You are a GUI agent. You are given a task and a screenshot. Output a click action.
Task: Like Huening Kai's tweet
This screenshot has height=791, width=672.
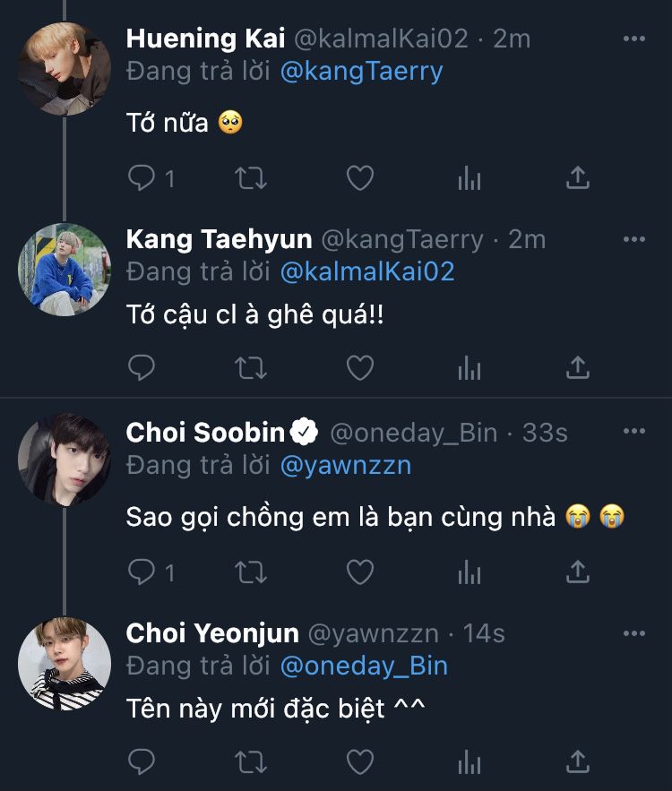pyautogui.click(x=360, y=178)
